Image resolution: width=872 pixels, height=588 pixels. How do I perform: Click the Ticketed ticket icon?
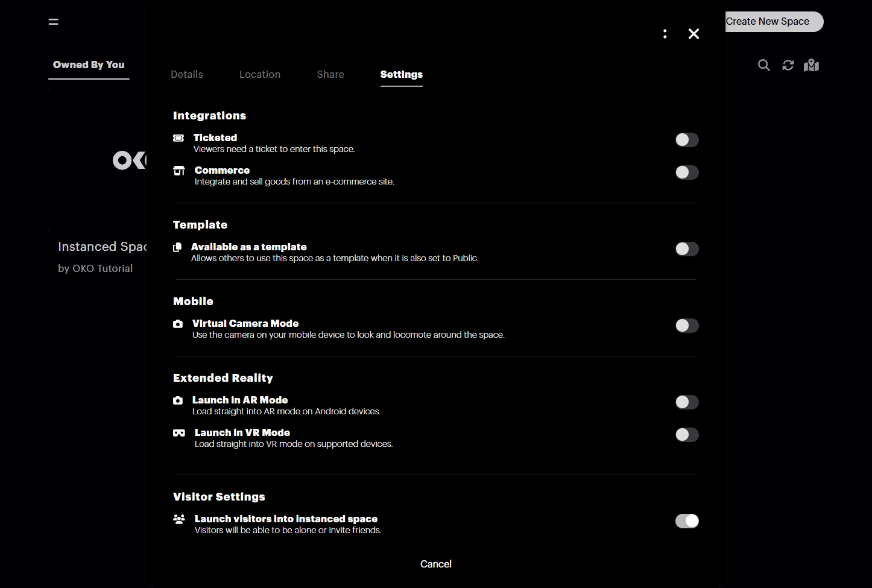[x=179, y=138]
